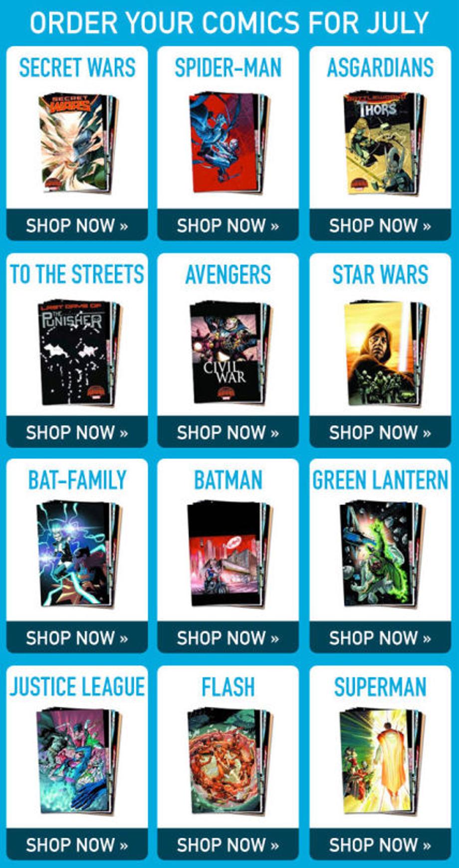Select the Asgardians category heading
Viewport: 459px width, 868px height.
[380, 68]
